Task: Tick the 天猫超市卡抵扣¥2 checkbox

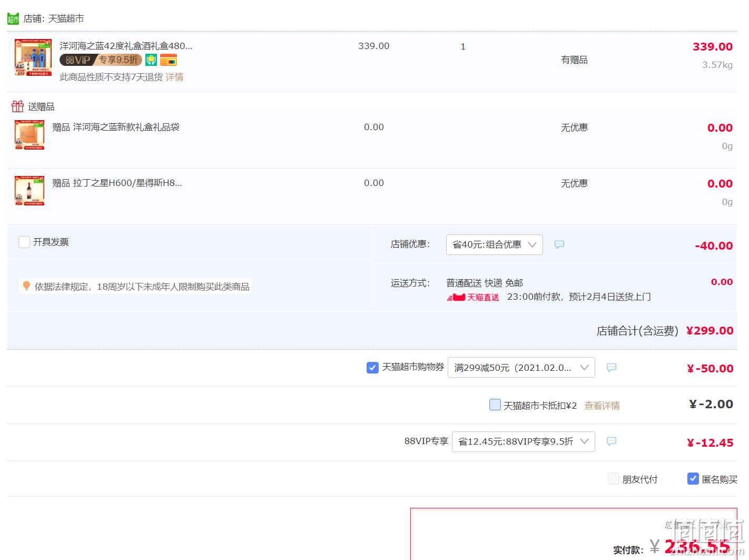Action: click(x=495, y=405)
